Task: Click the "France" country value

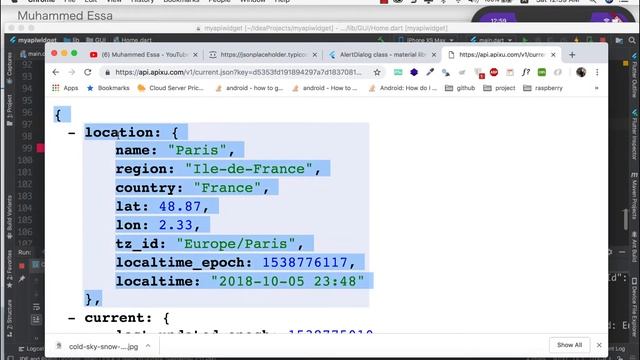Action: pos(227,188)
